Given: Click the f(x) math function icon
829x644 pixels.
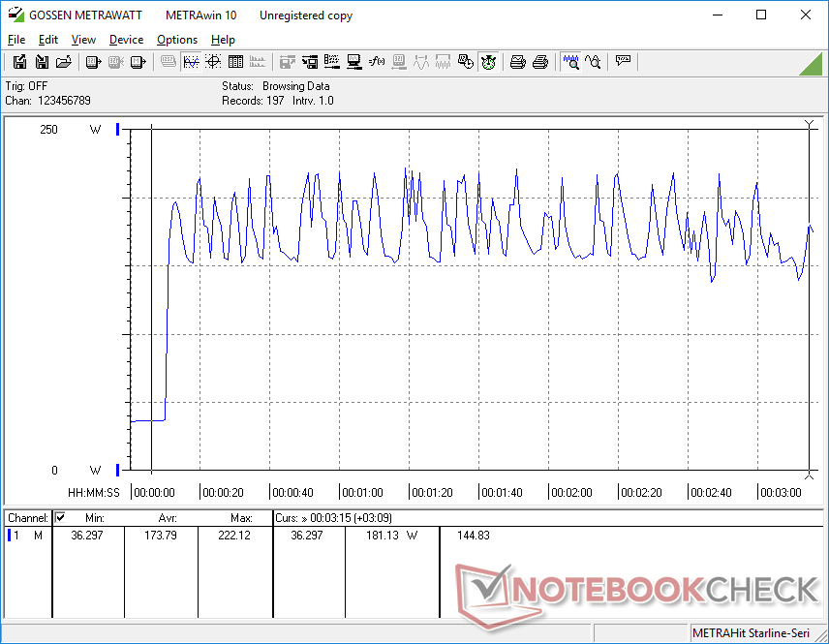Looking at the screenshot, I should click(377, 62).
